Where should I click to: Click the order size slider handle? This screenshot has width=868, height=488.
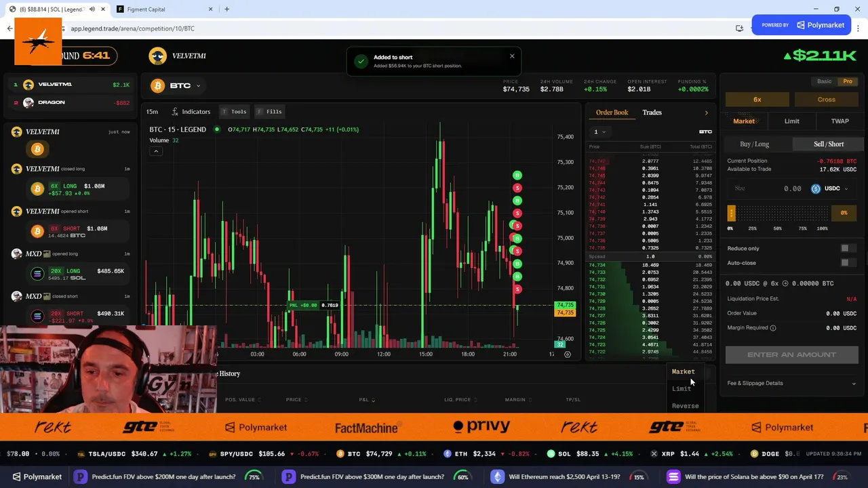coord(731,213)
